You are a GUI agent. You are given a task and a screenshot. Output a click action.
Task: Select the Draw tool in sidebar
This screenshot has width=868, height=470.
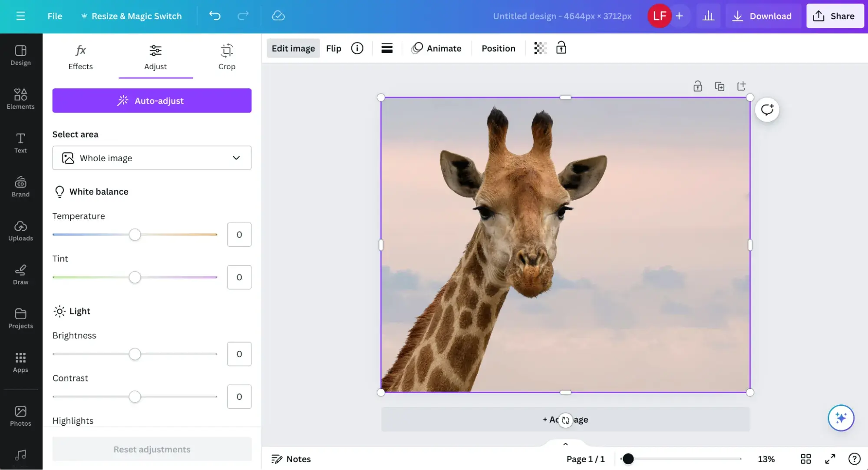pos(20,275)
